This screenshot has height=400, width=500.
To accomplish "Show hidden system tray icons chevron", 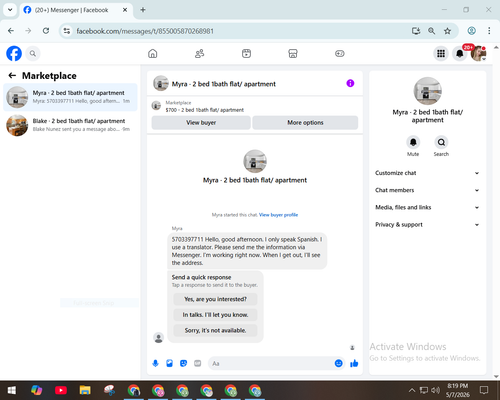I will click(x=412, y=390).
